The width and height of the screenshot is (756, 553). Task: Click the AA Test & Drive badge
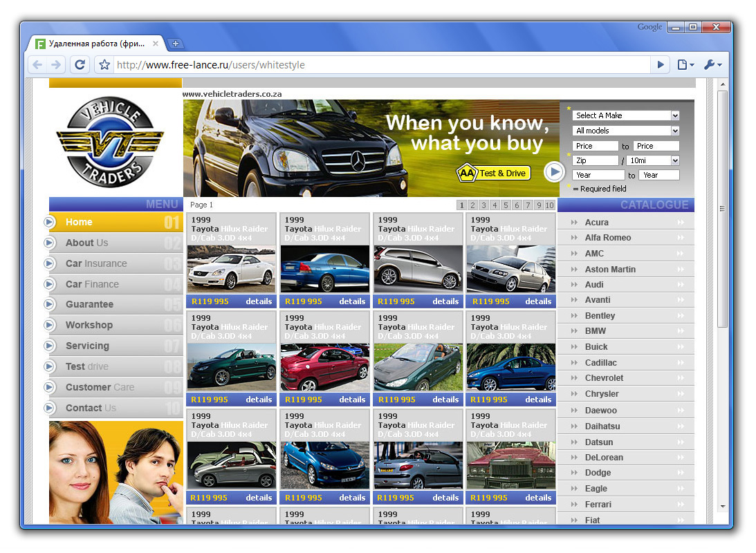[493, 173]
